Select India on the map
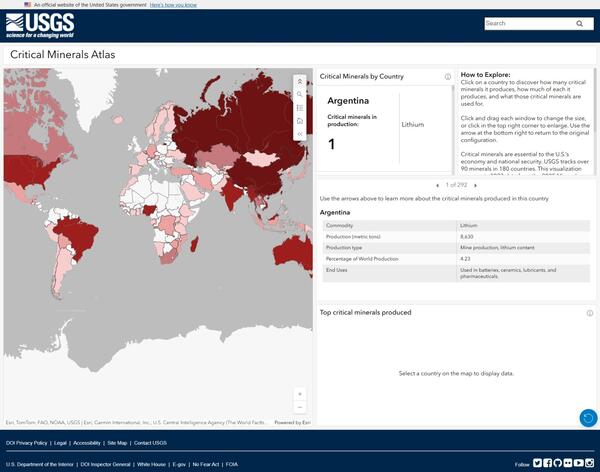Image resolution: width=600 pixels, height=472 pixels. 232,194
